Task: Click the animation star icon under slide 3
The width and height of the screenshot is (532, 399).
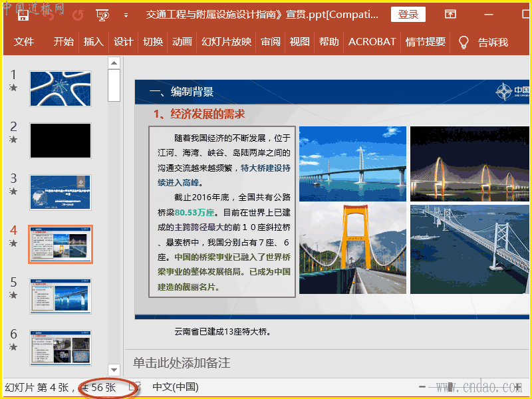Action: [13, 192]
